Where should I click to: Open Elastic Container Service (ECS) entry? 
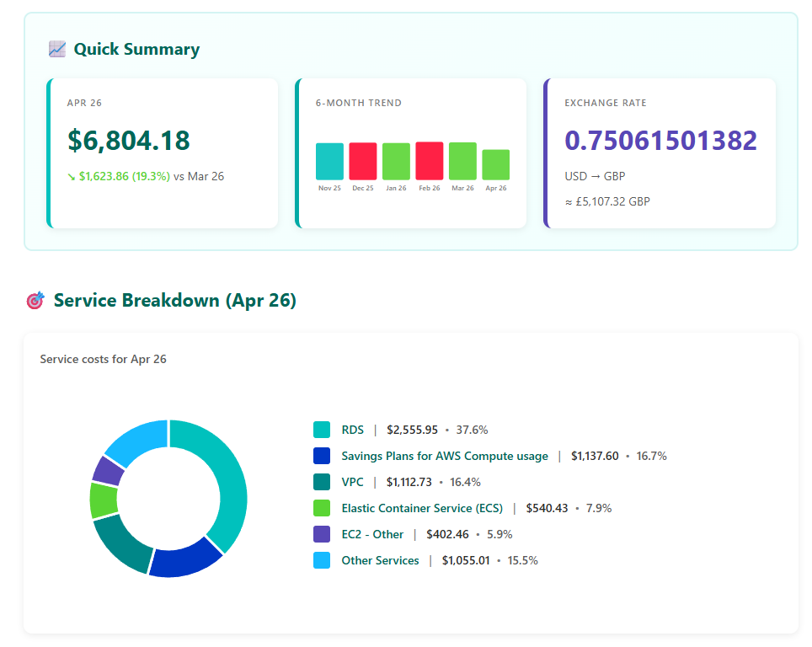[422, 508]
